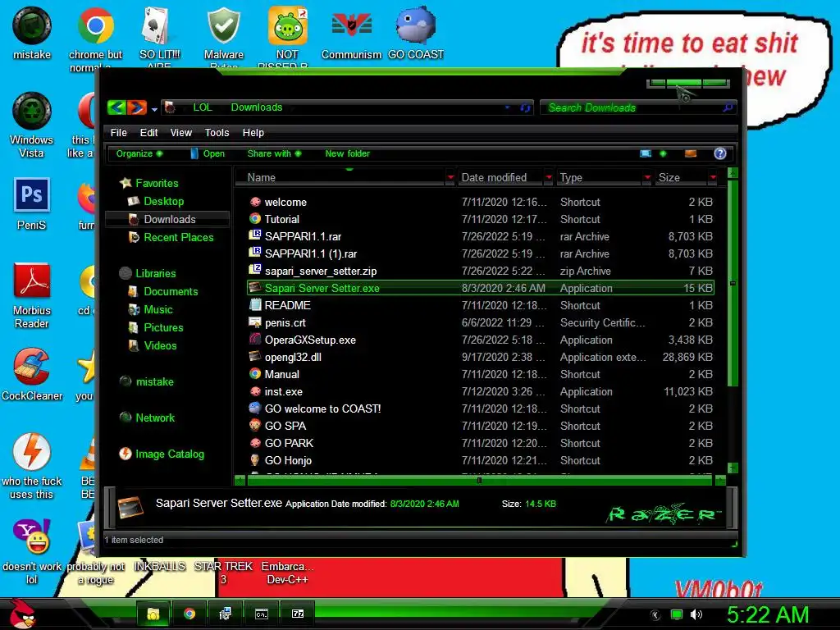Select the welcome shortcut file icon
Viewport: 840px width, 630px height.
[255, 202]
